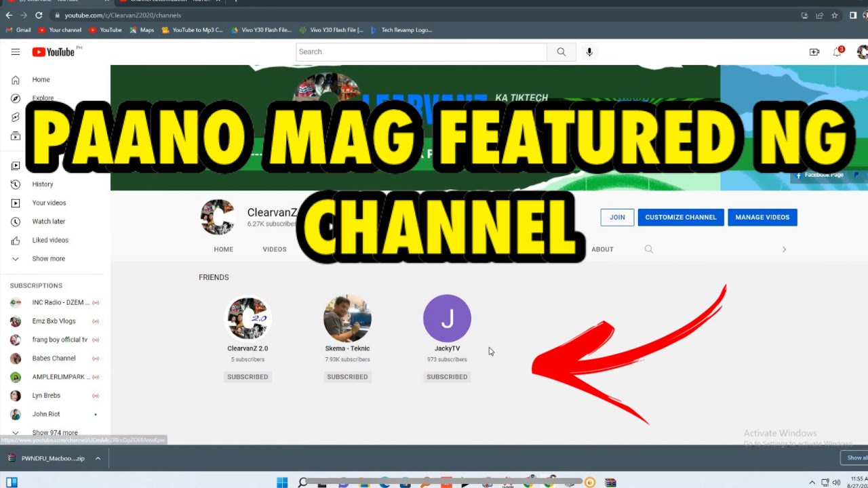868x488 pixels.
Task: Bookmark this page with the star
Action: tap(835, 15)
